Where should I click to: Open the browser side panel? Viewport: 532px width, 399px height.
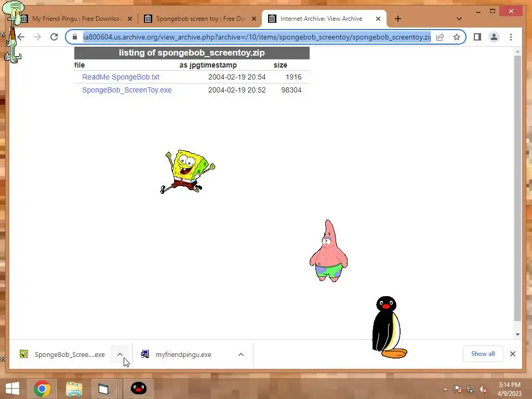(477, 37)
